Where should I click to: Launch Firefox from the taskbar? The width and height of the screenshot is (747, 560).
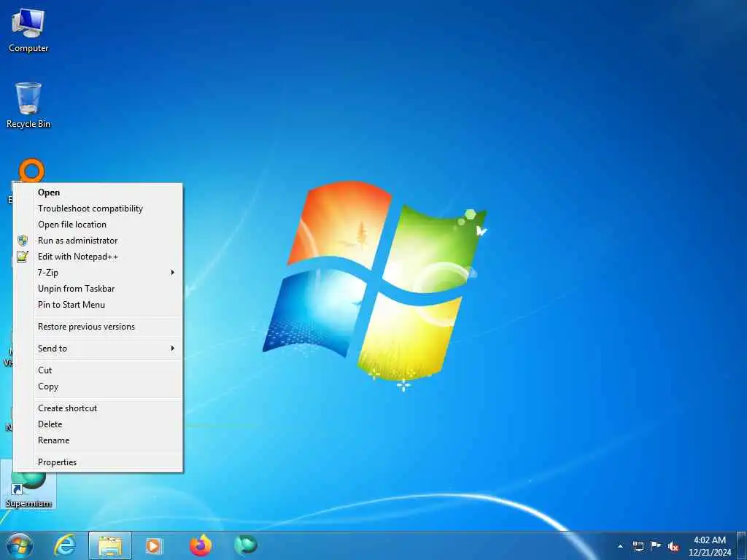tap(201, 545)
